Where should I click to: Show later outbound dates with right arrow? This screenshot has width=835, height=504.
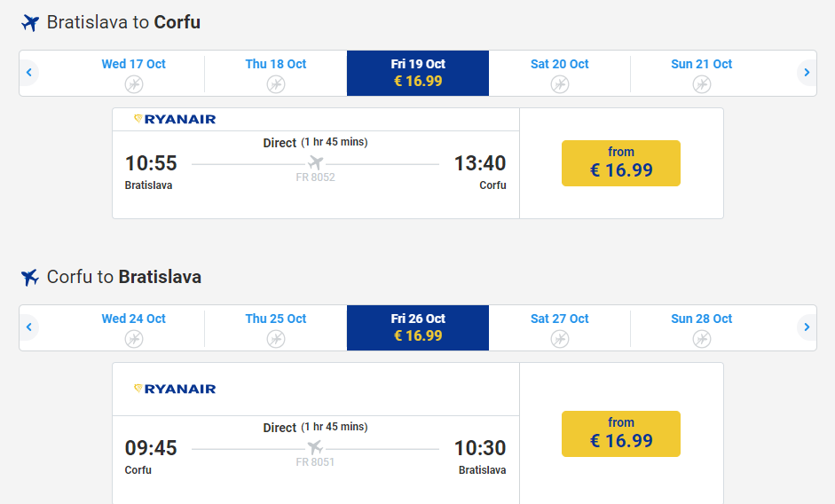806,73
